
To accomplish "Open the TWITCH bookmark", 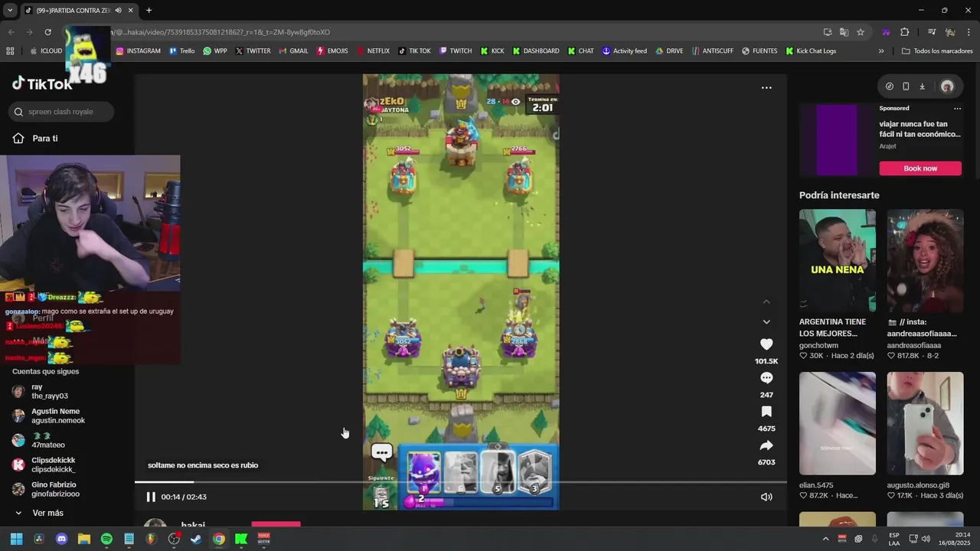I will [x=456, y=51].
